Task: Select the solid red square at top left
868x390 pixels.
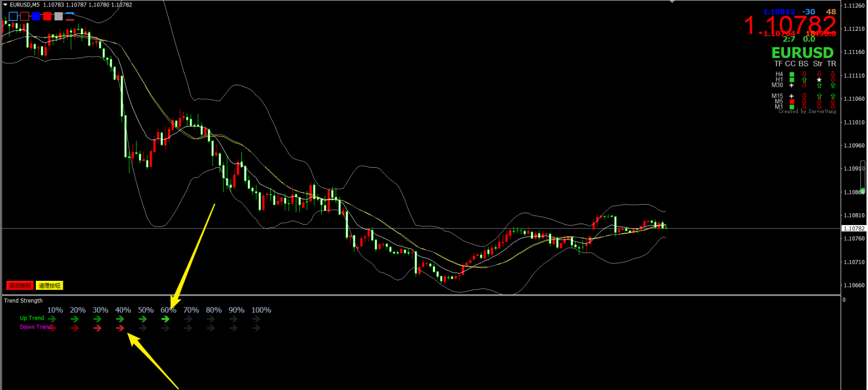Action: pyautogui.click(x=47, y=16)
